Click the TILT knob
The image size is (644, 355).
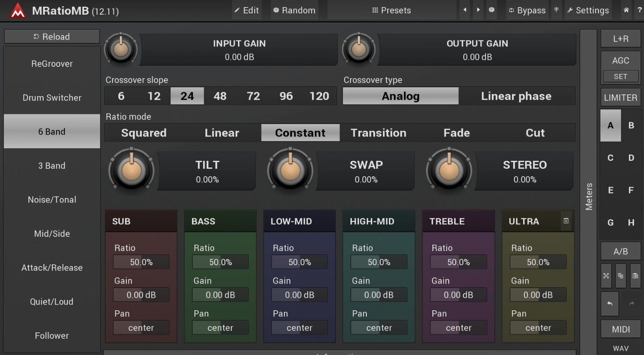[x=131, y=170]
